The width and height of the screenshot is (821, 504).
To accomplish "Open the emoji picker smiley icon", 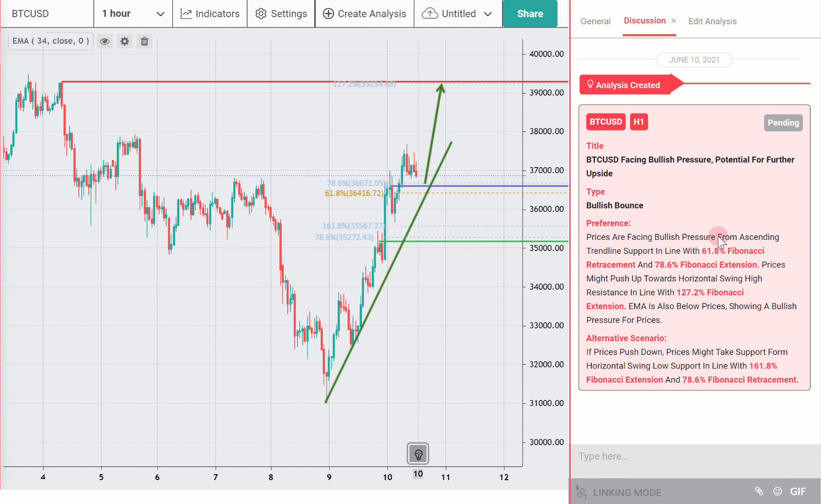I will [778, 491].
